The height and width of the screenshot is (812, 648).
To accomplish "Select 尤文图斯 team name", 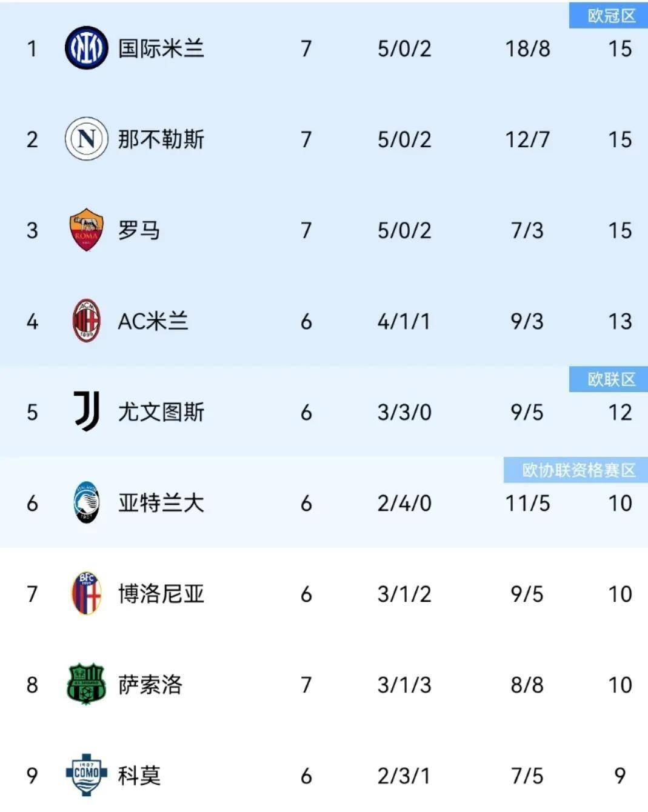I will tap(161, 412).
